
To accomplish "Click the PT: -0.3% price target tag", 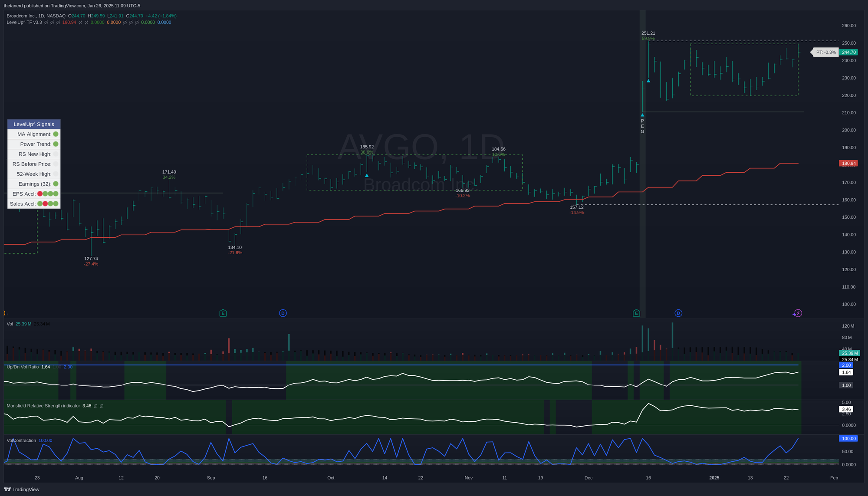I will [x=825, y=52].
